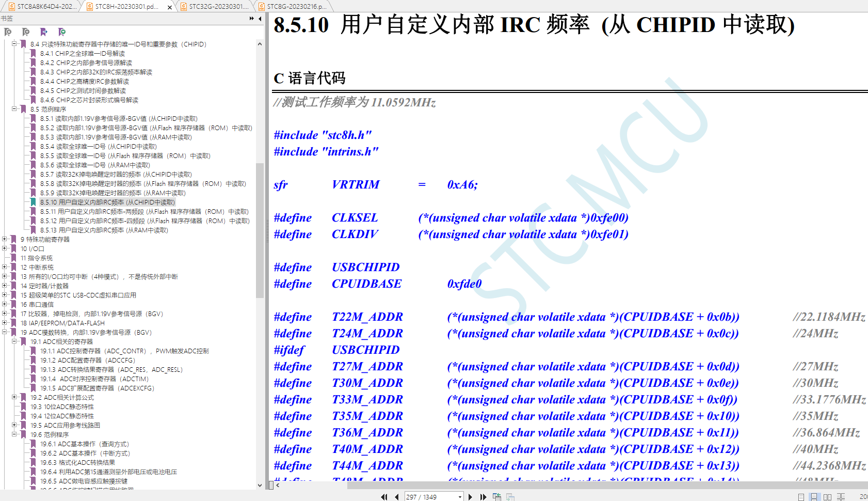The height and width of the screenshot is (501, 868).
Task: Click the page number input field
Action: [430, 497]
